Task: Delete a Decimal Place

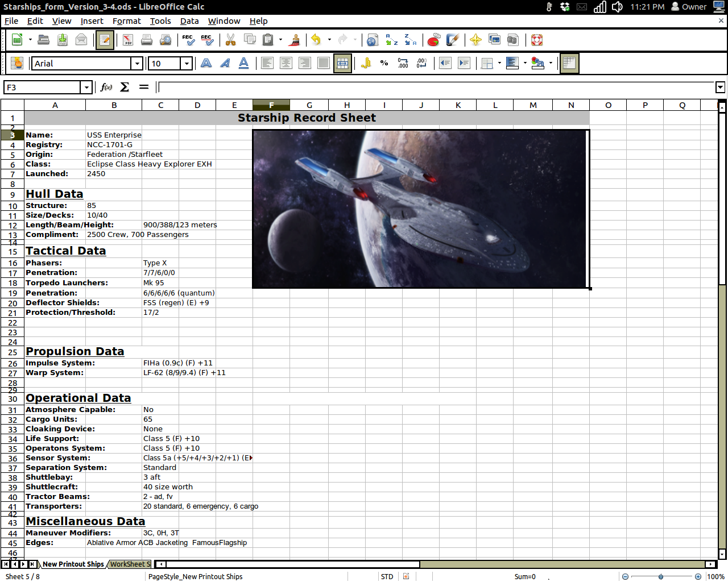Action: [421, 63]
